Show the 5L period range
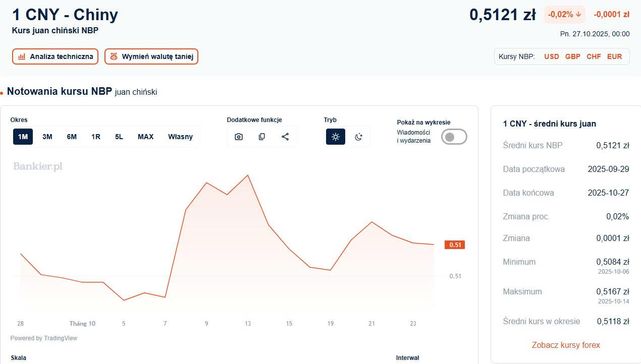 [x=119, y=137]
